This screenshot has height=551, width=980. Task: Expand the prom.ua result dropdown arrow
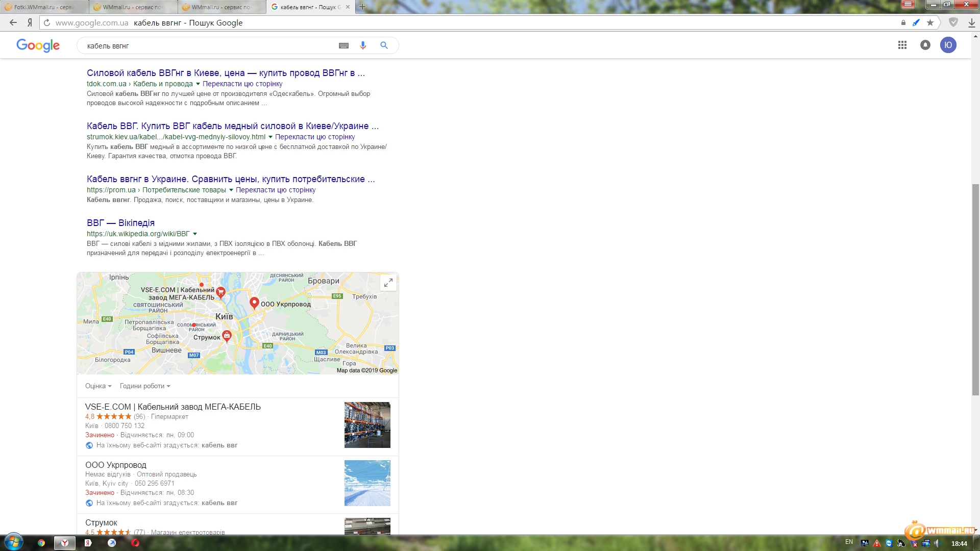[231, 190]
